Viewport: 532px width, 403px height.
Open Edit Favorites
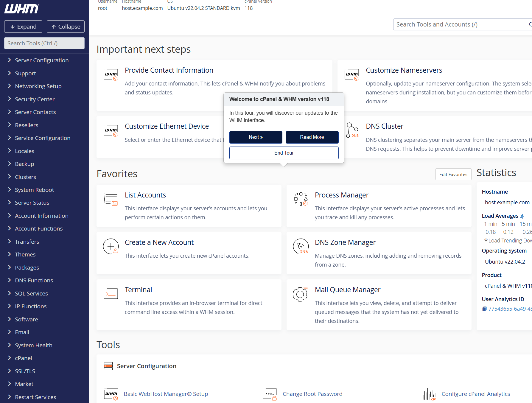click(x=453, y=174)
